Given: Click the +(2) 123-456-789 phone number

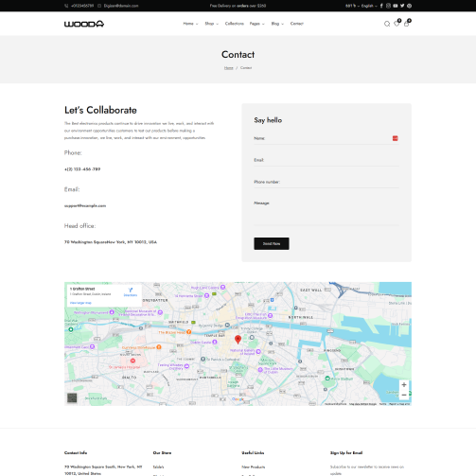Looking at the screenshot, I should 82,169.
